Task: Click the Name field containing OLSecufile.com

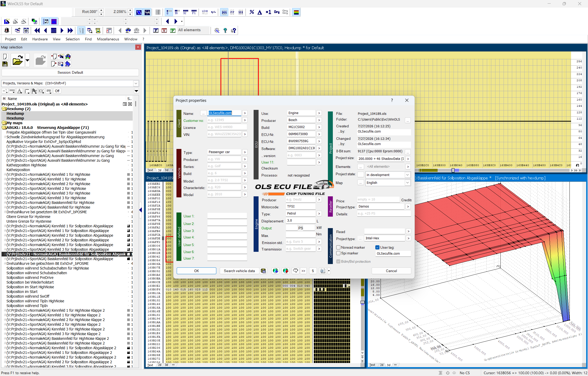Action: point(224,113)
